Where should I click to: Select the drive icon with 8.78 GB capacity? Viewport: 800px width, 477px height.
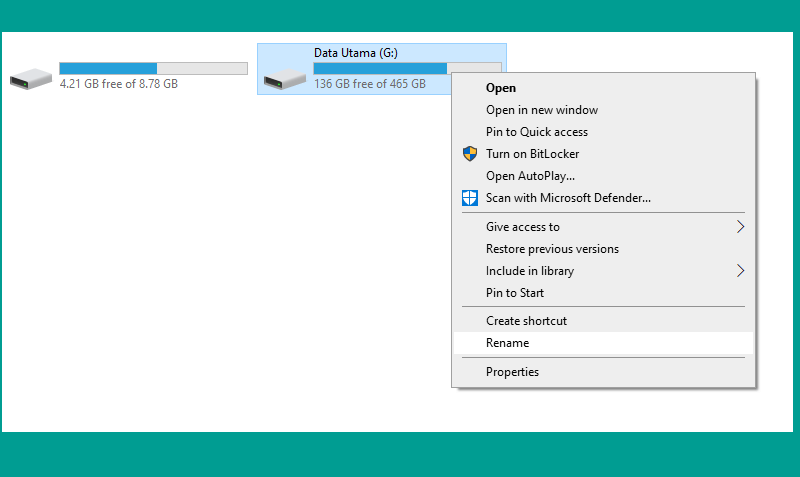[x=31, y=79]
